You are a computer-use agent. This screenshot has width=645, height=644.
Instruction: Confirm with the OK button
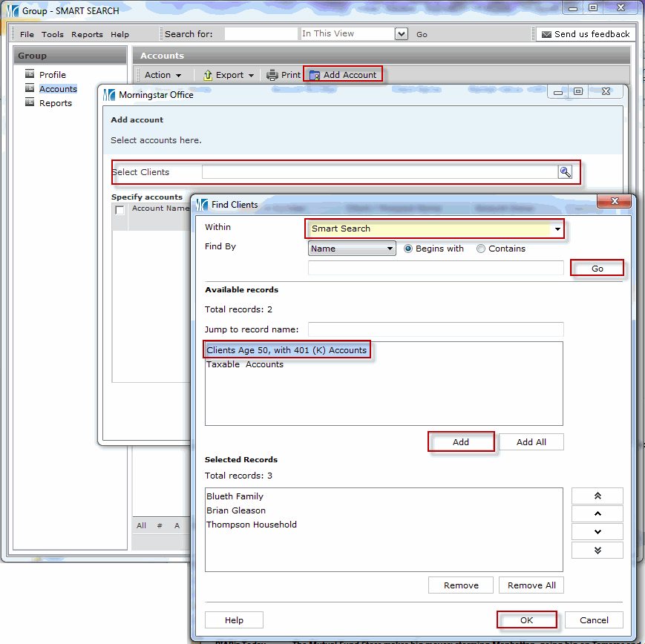[526, 620]
